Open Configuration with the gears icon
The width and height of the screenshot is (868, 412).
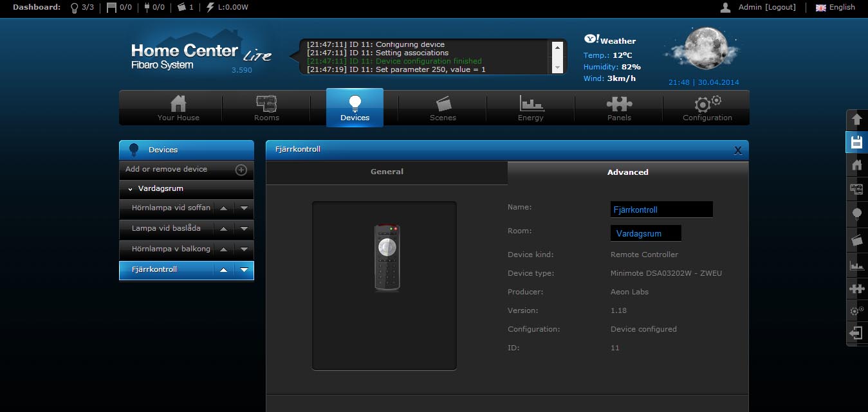pyautogui.click(x=707, y=107)
